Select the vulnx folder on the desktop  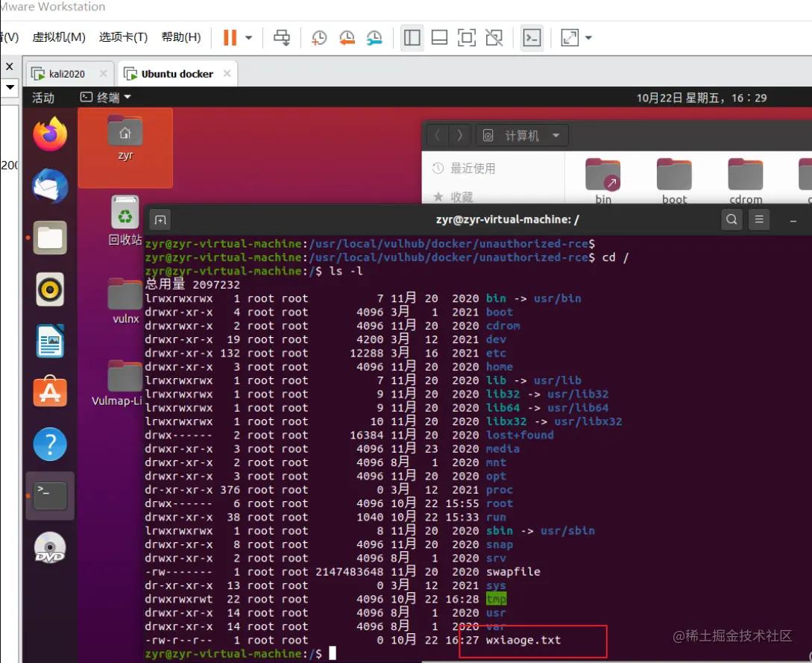click(x=125, y=301)
